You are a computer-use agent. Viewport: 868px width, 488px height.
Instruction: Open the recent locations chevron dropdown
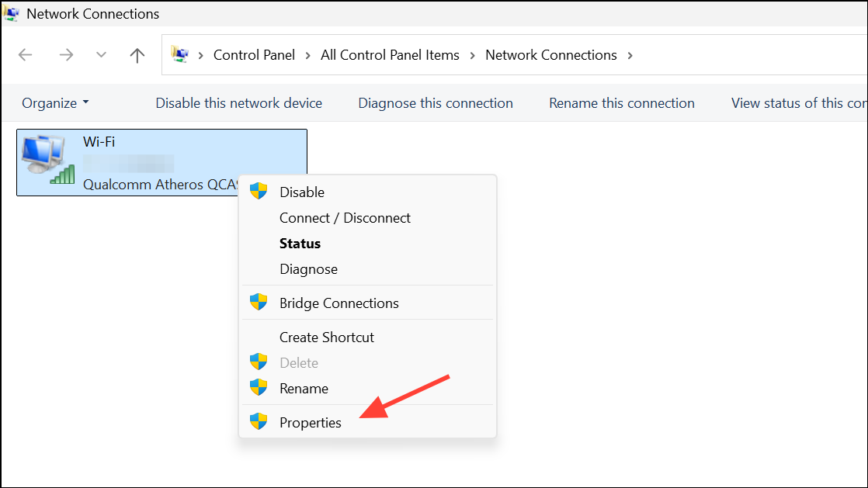click(101, 55)
